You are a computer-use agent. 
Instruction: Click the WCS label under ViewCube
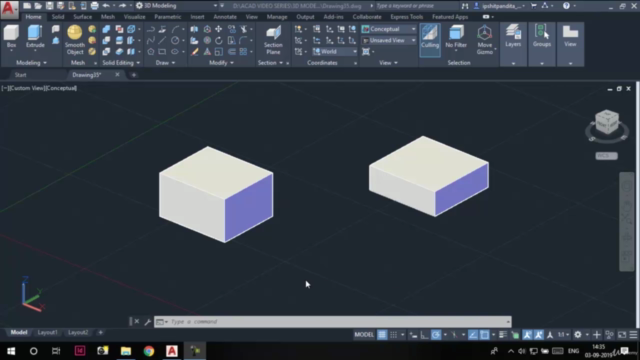click(x=606, y=156)
